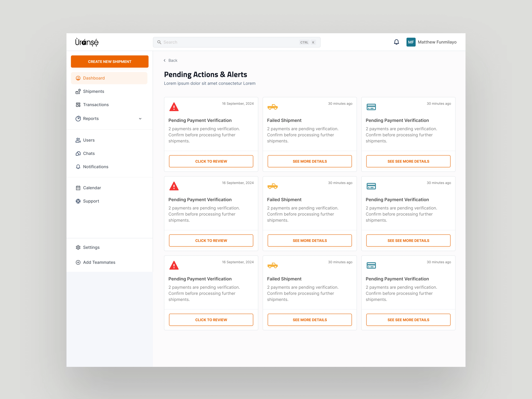
Task: Click the Pending Actions & Alerts heading
Action: tap(206, 75)
